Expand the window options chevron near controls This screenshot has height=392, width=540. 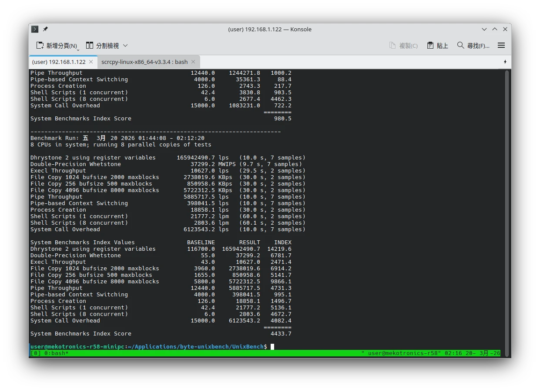click(x=484, y=29)
